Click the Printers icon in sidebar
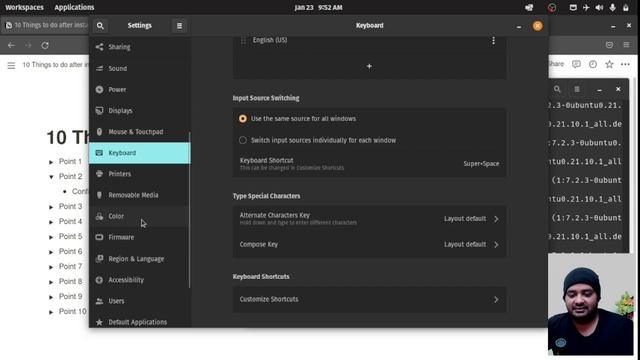Screen dimensions: 640x360 [x=99, y=174]
